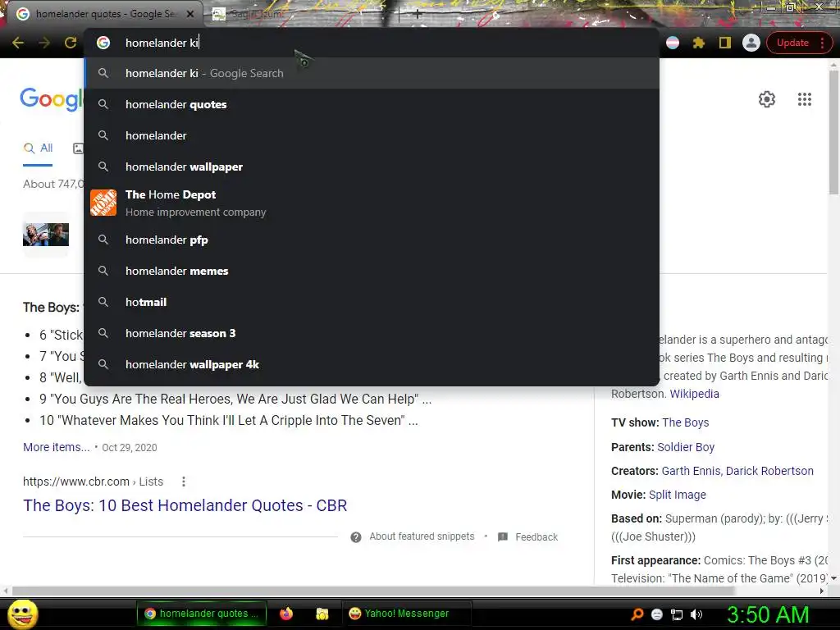
Task: Pick the 'homelander wallpaper' suggestion
Action: point(372,167)
